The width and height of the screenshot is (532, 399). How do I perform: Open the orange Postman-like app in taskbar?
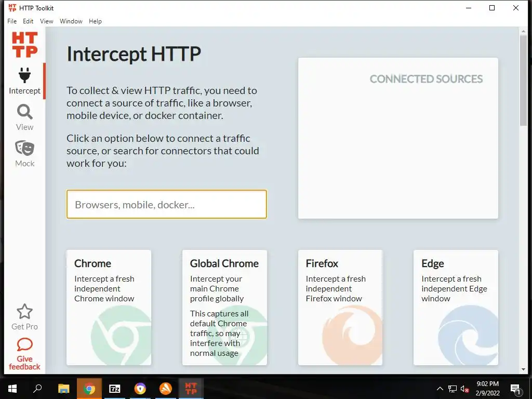pyautogui.click(x=166, y=389)
